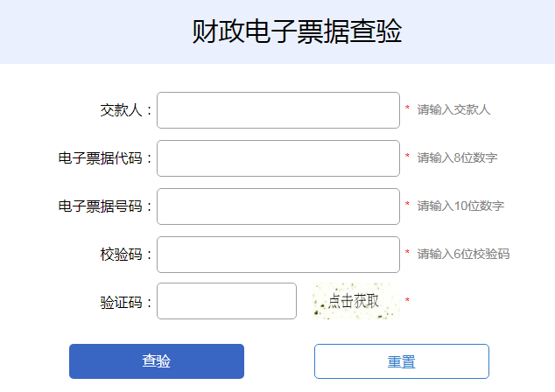This screenshot has height=392, width=555.
Task: Load captcha via 点击获取 image
Action: [355, 301]
